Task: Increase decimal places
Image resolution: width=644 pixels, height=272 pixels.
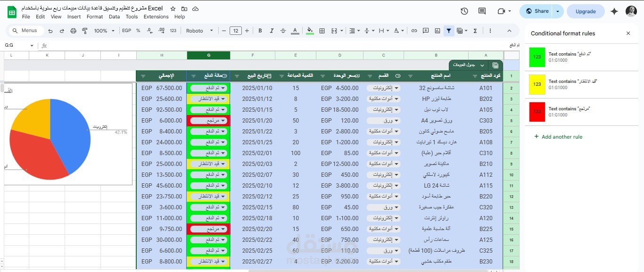Action: [161, 31]
